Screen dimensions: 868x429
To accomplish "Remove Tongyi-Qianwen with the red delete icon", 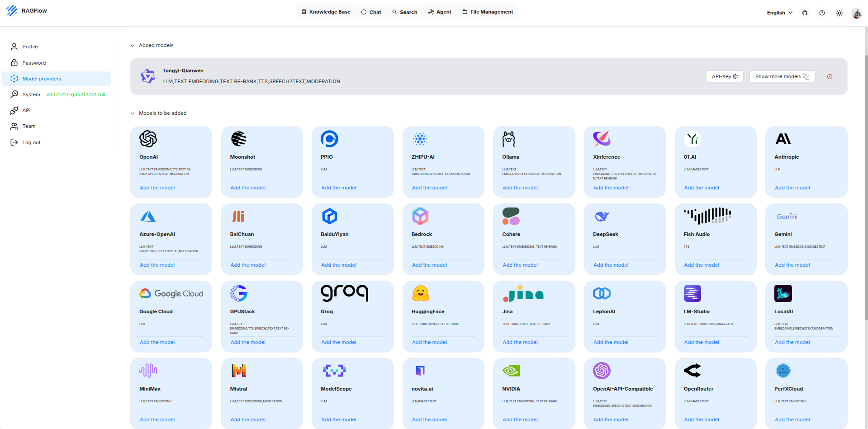I will [830, 76].
